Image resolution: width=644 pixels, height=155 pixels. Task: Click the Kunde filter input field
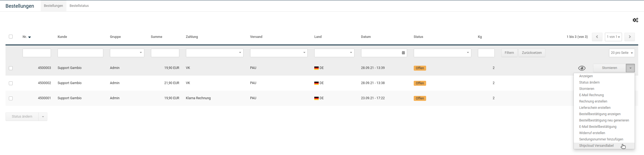[80, 53]
